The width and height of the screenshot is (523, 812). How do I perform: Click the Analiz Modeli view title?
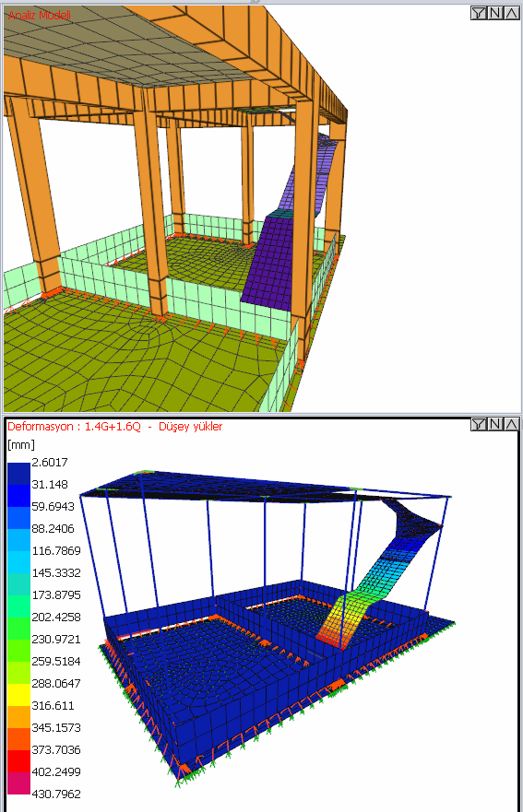click(40, 15)
